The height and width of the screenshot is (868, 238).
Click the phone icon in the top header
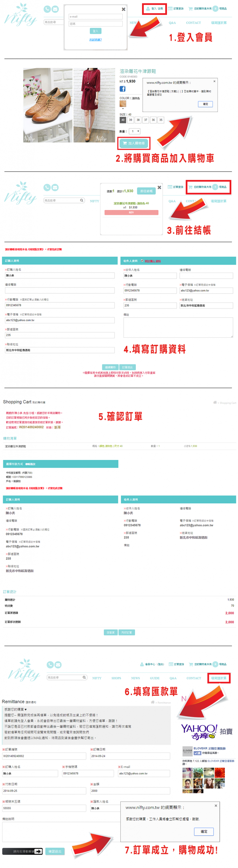pos(47,9)
